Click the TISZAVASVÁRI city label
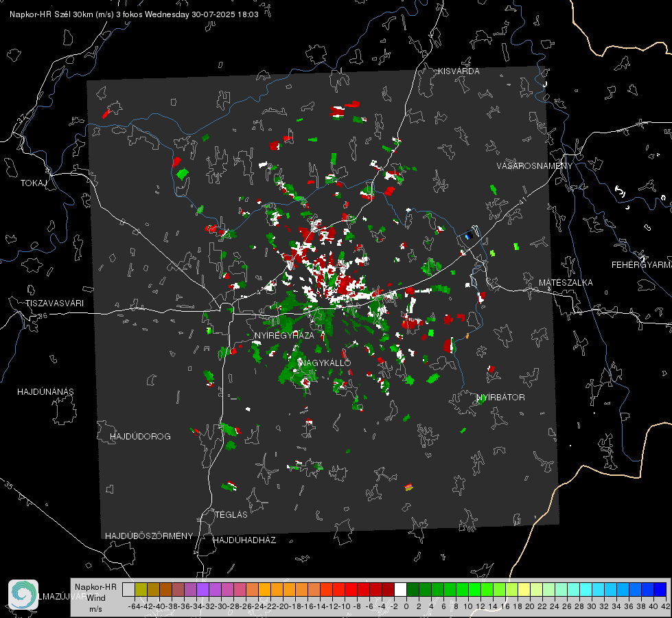Image resolution: width=672 pixels, height=618 pixels. (54, 304)
